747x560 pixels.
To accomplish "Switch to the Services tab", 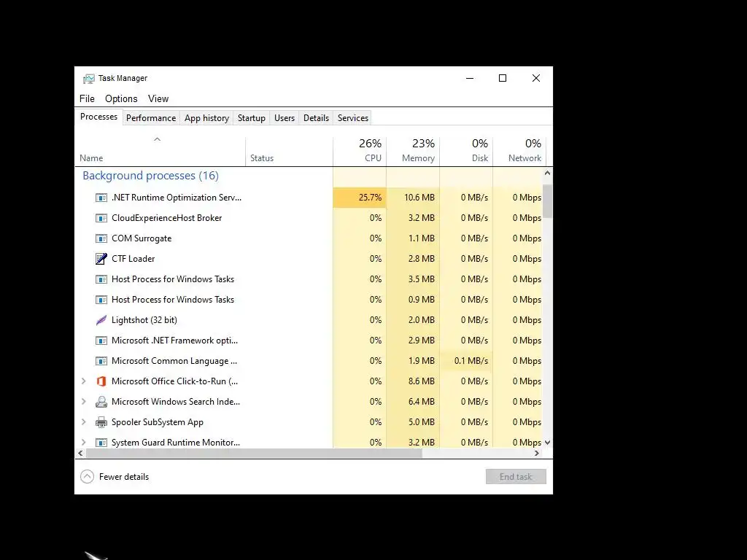I will [x=353, y=118].
